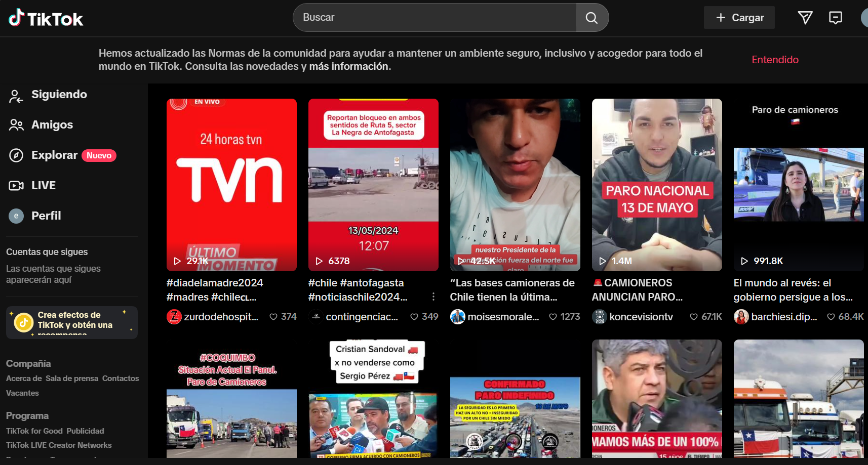
Task: Open Paro de camioneros video thumbnail
Action: 799,185
